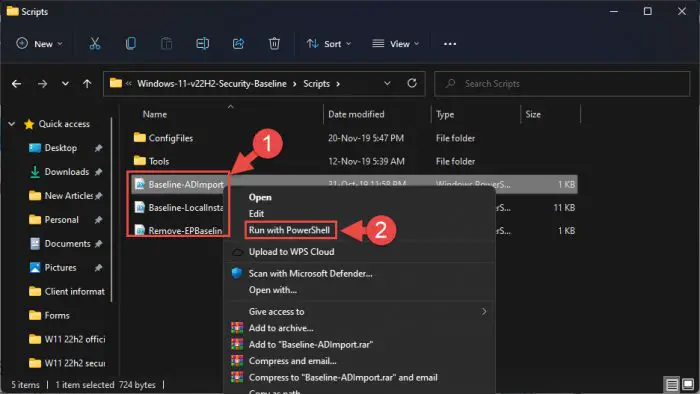Sort by Name column header
This screenshot has height=394, width=700.
154,114
